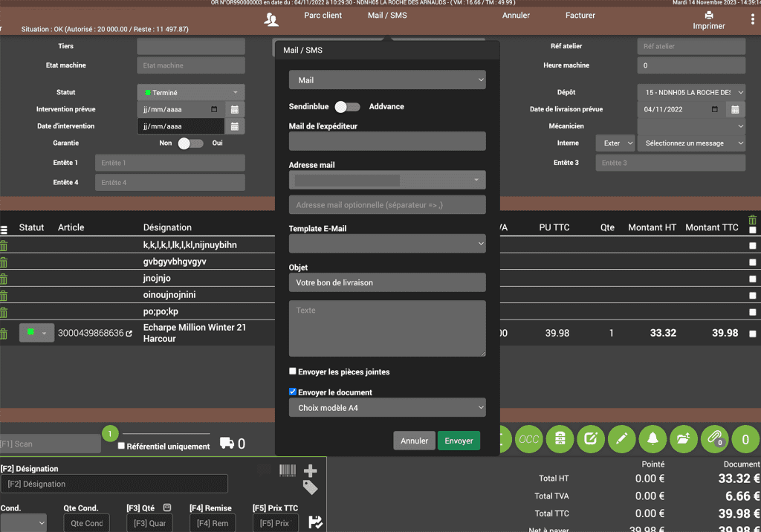Click the list menu icon left of Statut header
761x532 pixels.
tap(4, 230)
